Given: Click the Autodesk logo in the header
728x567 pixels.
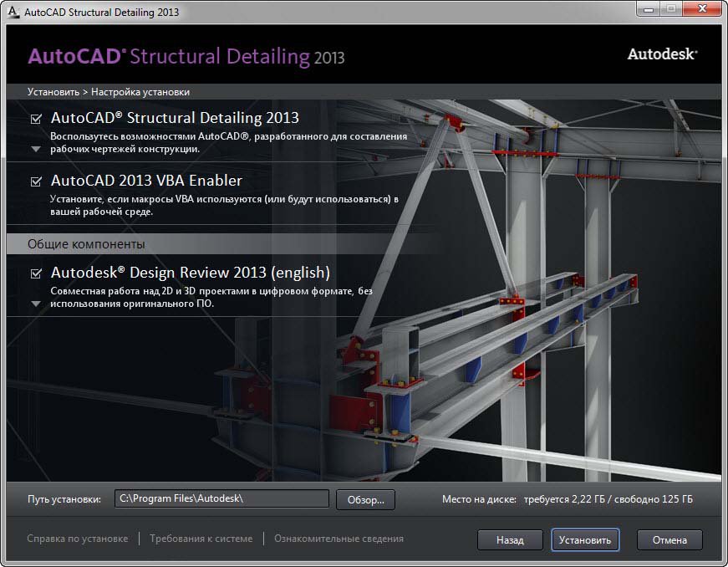Looking at the screenshot, I should (x=662, y=54).
